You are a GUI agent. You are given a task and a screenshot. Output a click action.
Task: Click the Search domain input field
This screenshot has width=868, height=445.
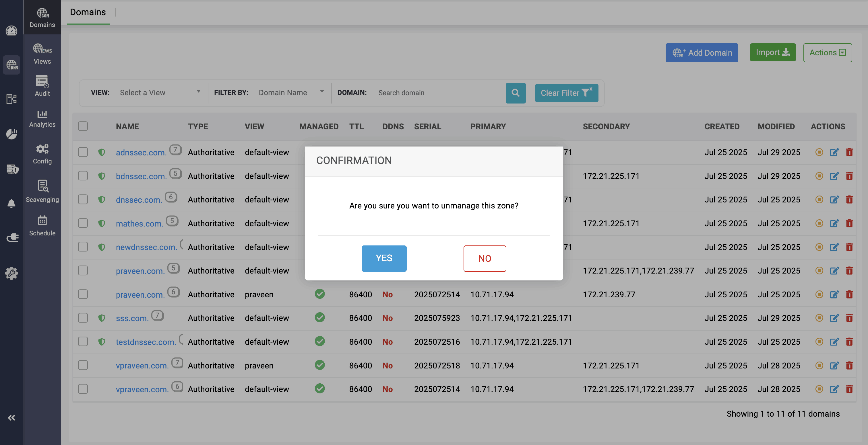[438, 93]
